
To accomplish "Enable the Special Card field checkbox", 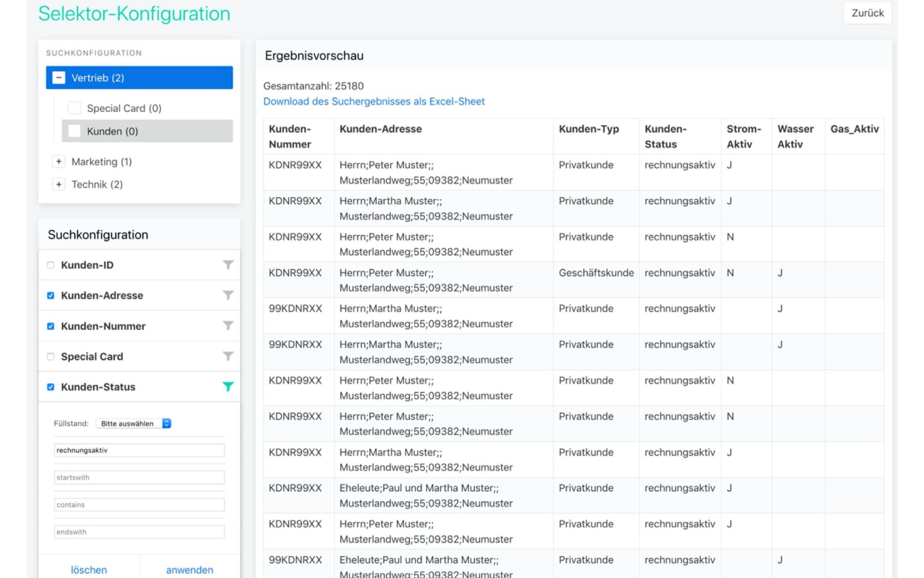I will tap(51, 356).
